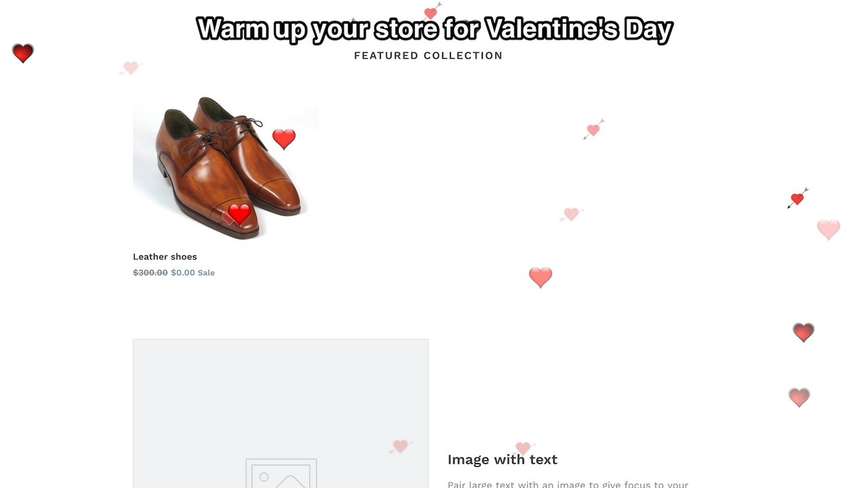Image resolution: width=868 pixels, height=488 pixels.
Task: Open the Leather shoes product link
Action: (x=165, y=256)
